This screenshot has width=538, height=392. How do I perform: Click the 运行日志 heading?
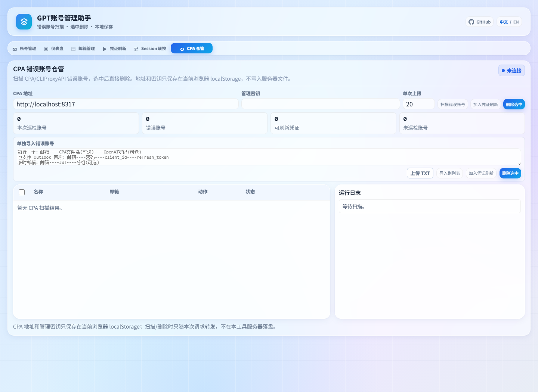click(350, 193)
